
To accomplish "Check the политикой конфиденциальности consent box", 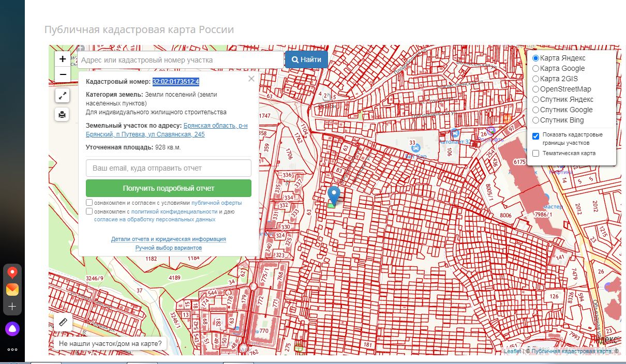I will (x=90, y=211).
